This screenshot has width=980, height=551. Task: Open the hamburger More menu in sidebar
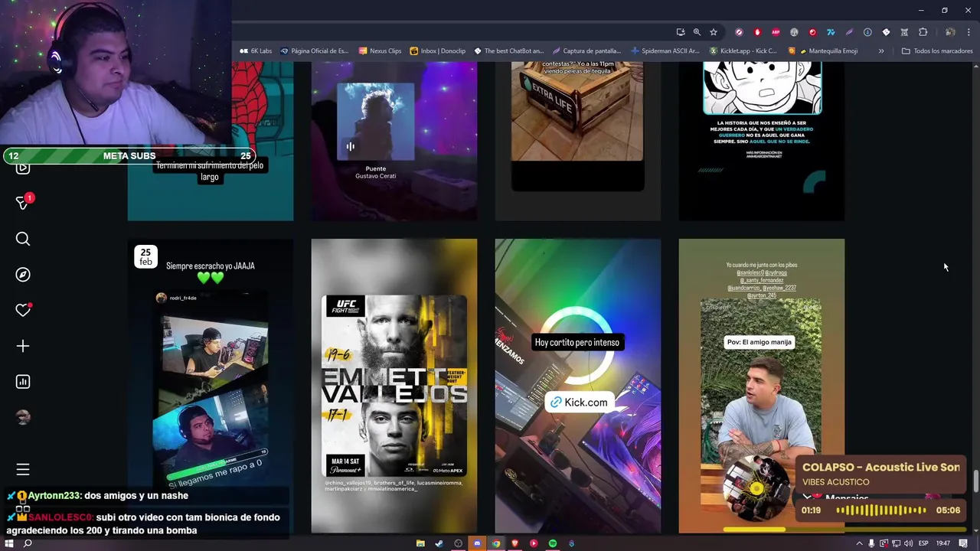click(x=23, y=469)
